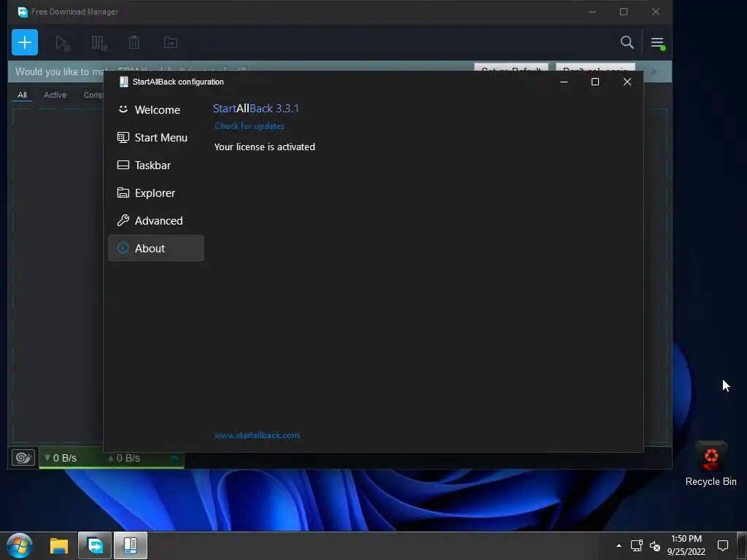
Task: Open the www.startallback.com link
Action: point(257,435)
